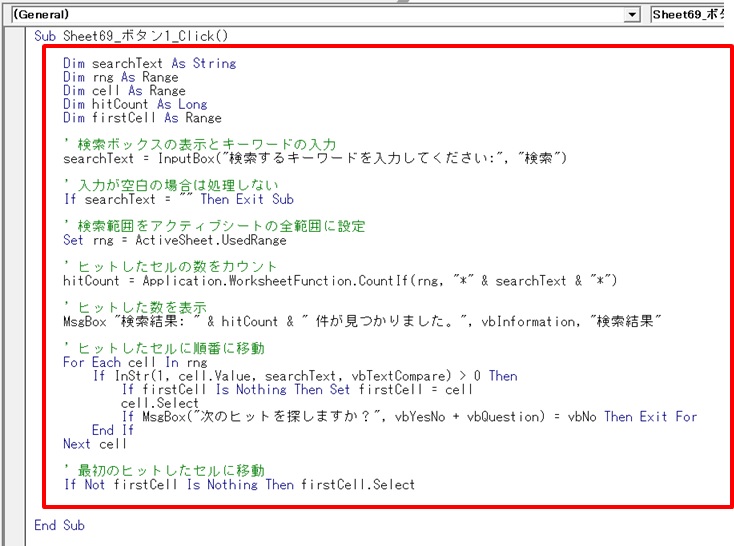Click the 'End Sub' line
The width and height of the screenshot is (734, 546).
coord(59,525)
